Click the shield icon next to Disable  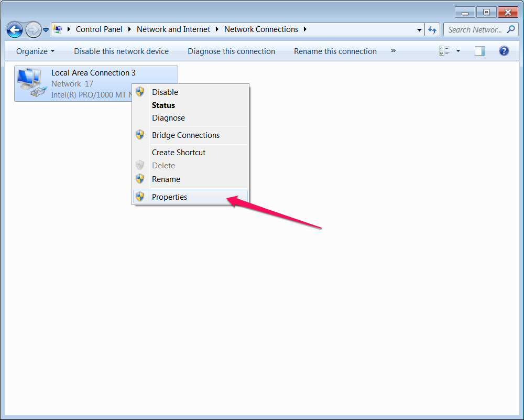[140, 92]
